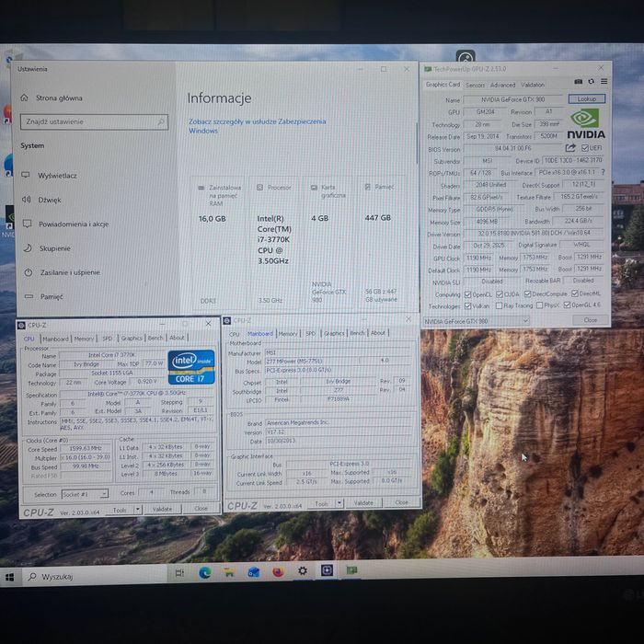Click Tools button in left CPU-Z window

(x=120, y=510)
